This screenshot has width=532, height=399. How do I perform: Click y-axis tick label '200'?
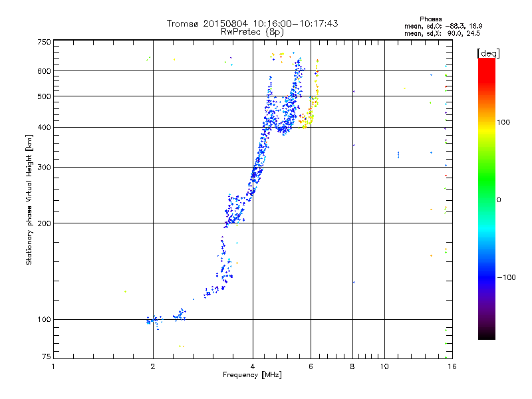pos(45,223)
